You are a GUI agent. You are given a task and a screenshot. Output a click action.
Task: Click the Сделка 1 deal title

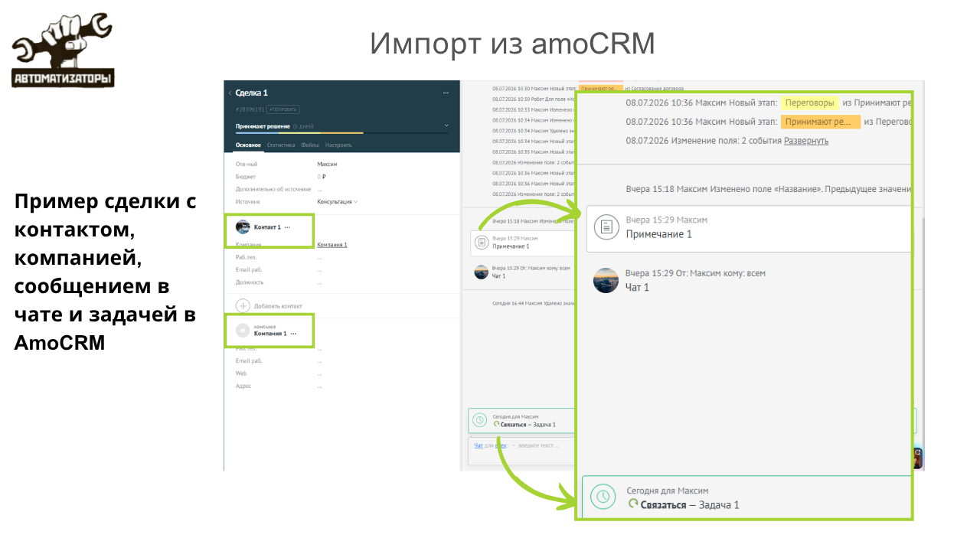pyautogui.click(x=252, y=93)
